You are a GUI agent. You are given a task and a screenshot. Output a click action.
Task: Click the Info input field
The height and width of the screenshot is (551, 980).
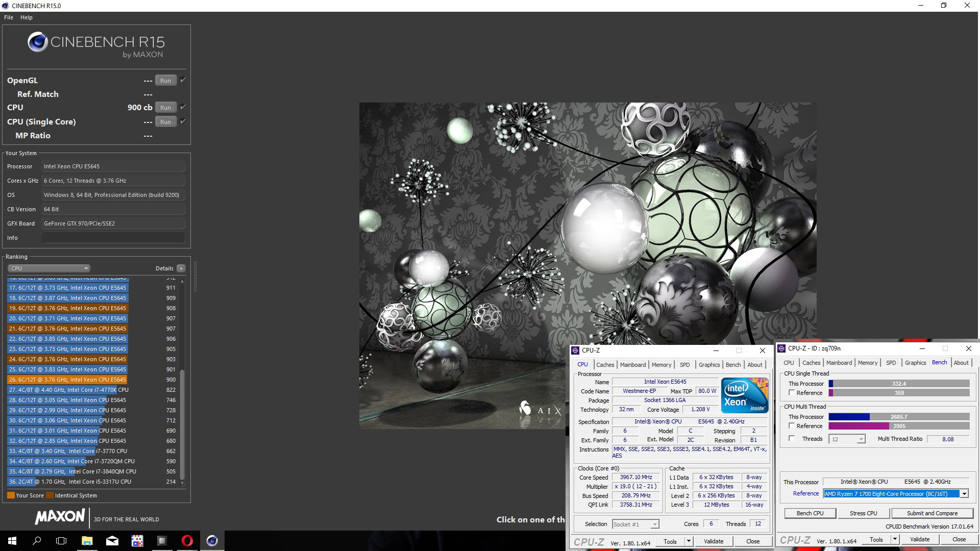click(113, 238)
